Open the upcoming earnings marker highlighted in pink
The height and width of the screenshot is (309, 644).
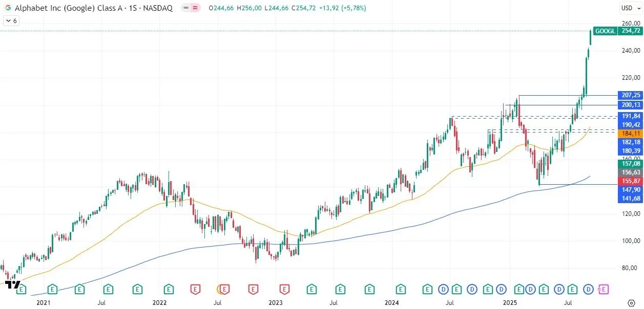point(604,289)
